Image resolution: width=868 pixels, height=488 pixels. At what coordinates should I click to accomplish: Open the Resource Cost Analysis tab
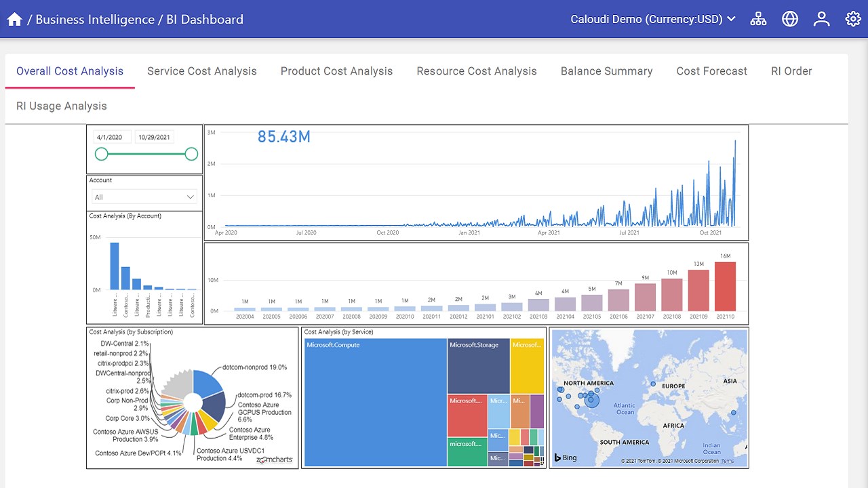pos(477,71)
